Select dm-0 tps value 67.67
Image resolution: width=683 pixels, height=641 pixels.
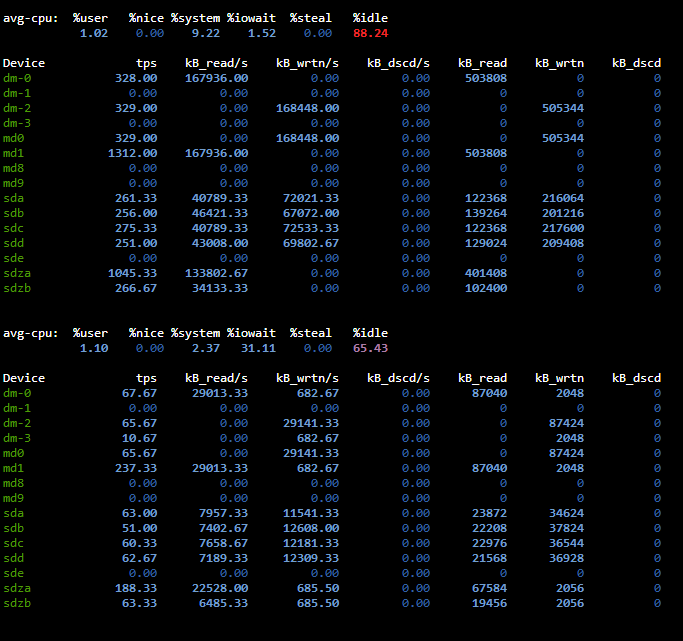[x=139, y=393]
